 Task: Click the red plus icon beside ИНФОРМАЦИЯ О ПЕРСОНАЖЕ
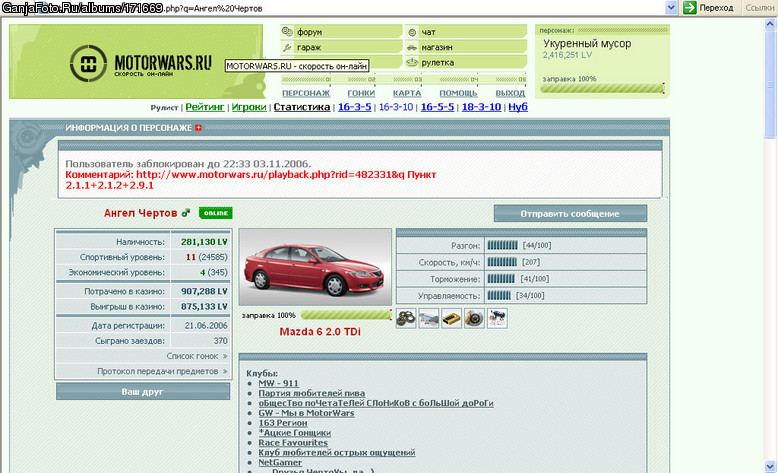(198, 128)
